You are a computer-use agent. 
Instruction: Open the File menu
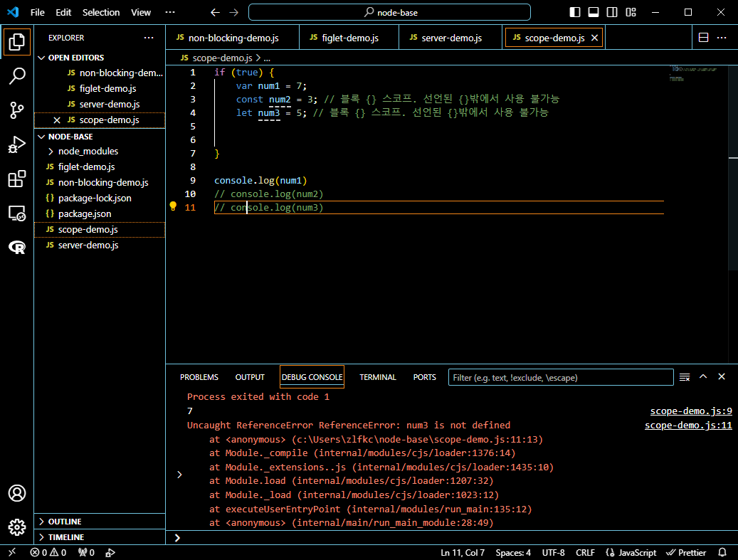[x=37, y=12]
